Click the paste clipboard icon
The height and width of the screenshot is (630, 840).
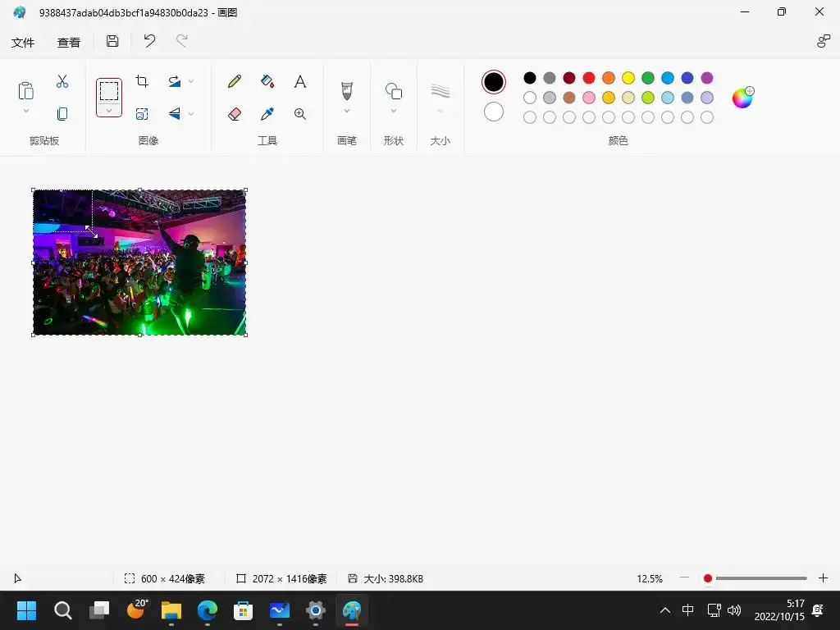tap(25, 90)
